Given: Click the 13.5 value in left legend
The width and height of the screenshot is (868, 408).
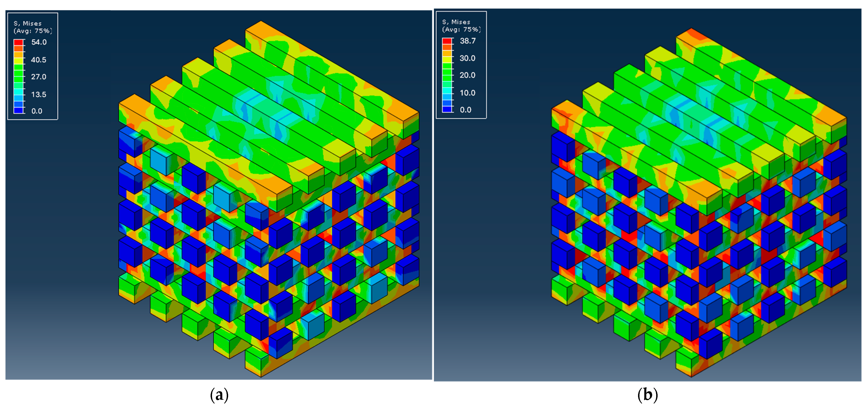Looking at the screenshot, I should (38, 95).
